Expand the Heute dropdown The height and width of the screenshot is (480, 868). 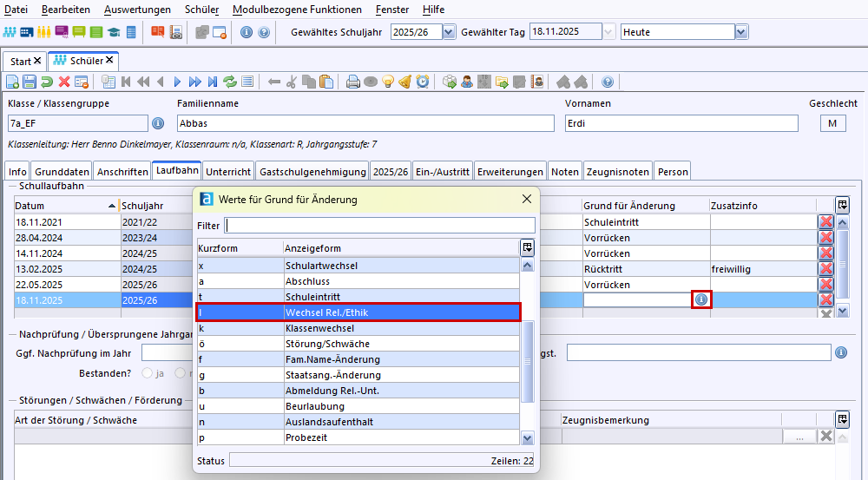click(740, 32)
